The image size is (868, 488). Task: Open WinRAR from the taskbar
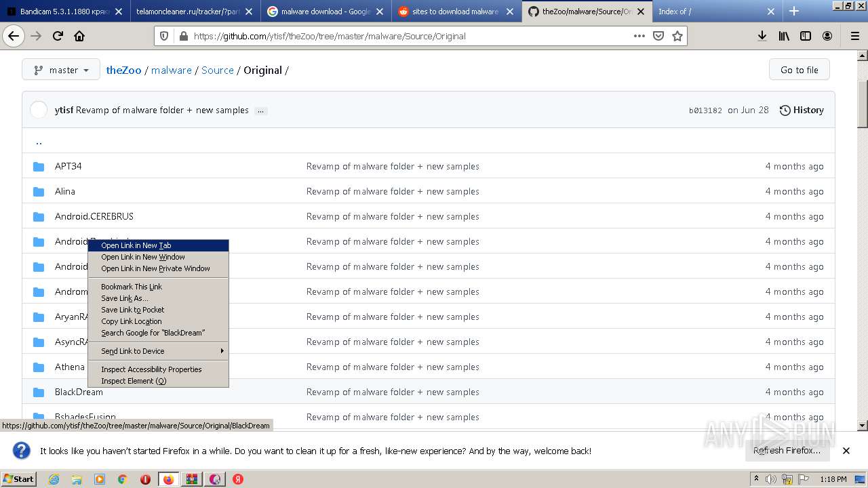point(192,479)
